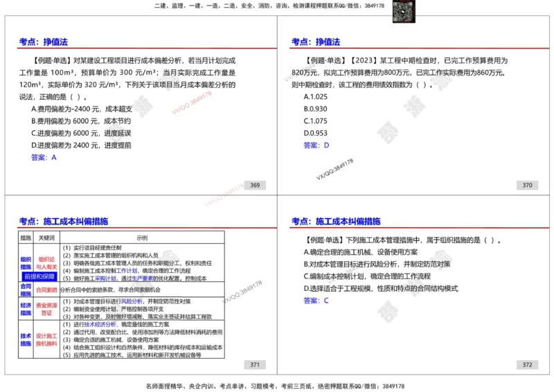Select option C.编制成本控制计划，确定合理的工作流程

367,276
